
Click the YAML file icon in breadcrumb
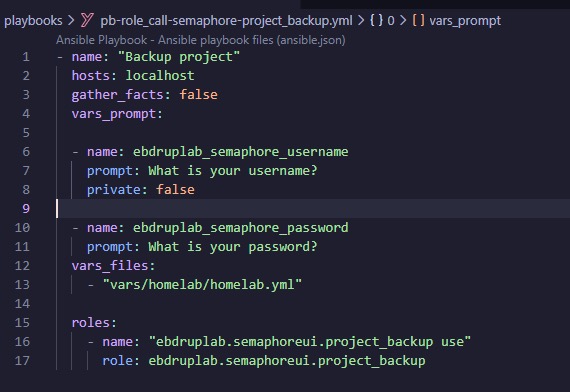click(x=87, y=20)
